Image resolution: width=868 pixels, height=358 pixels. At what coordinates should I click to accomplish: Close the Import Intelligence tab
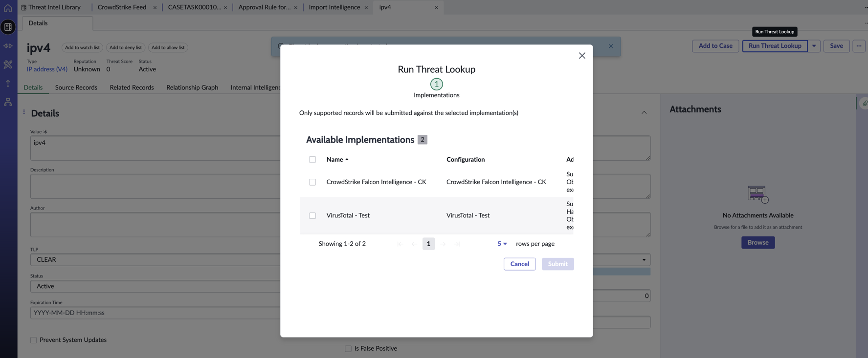point(366,7)
